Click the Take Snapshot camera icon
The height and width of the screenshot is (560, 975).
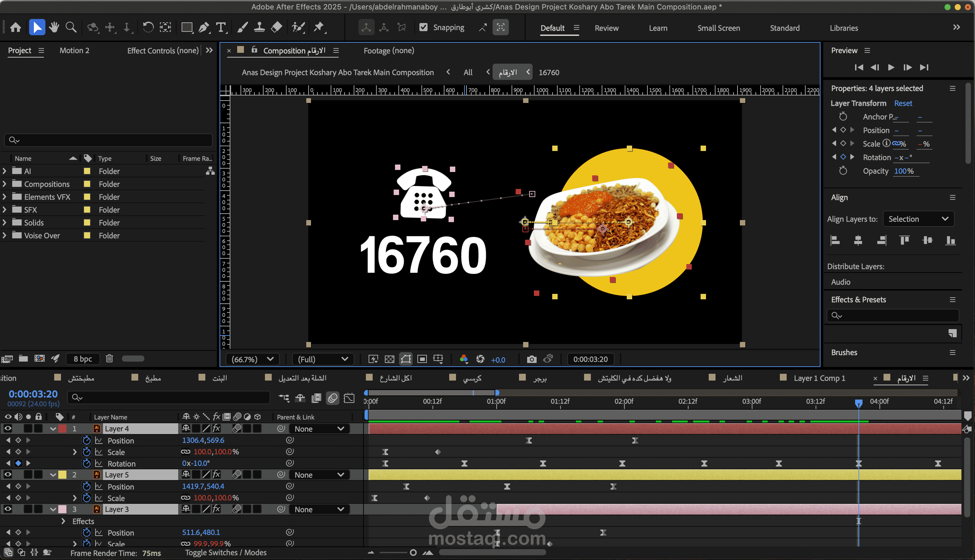click(531, 359)
